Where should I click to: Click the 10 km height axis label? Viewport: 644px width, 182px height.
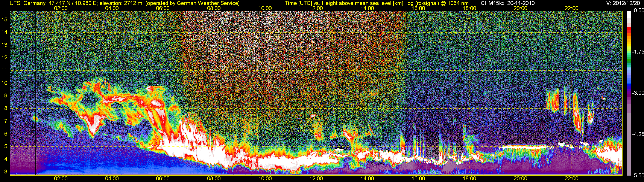tap(5, 83)
